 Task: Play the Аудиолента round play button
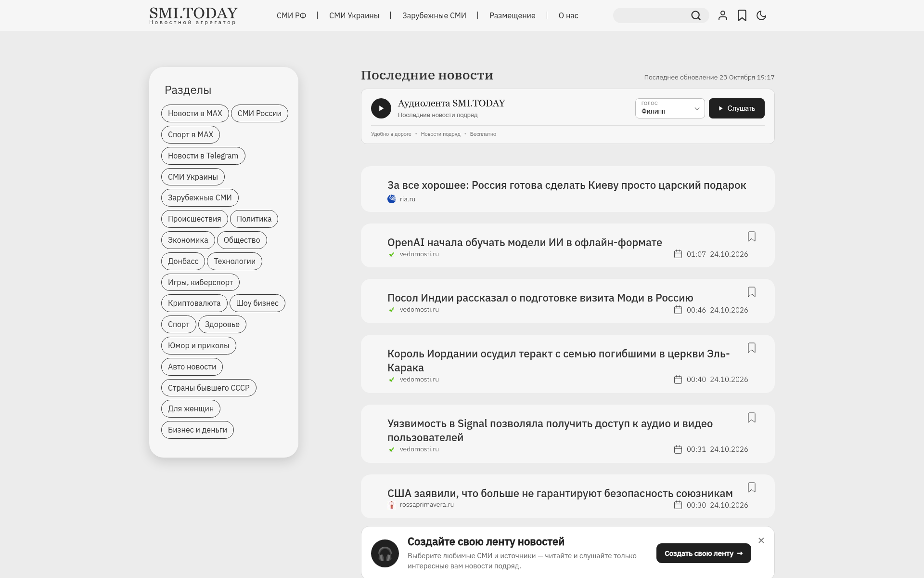point(381,108)
